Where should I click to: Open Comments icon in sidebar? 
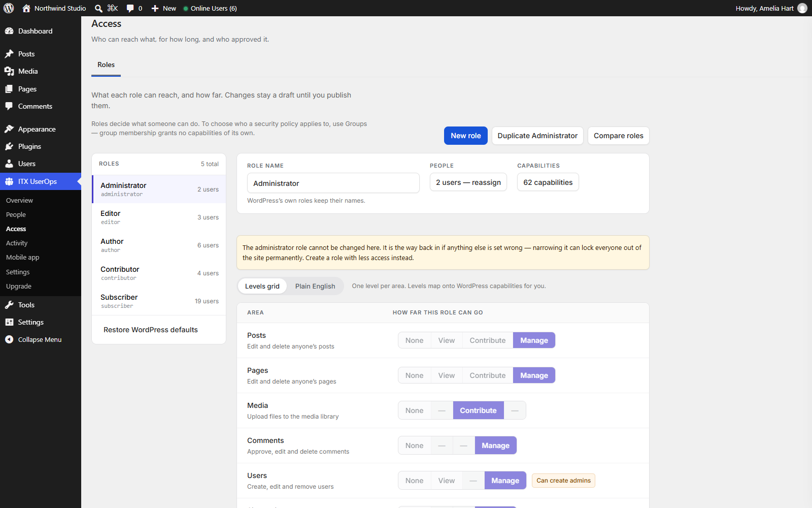tap(9, 106)
